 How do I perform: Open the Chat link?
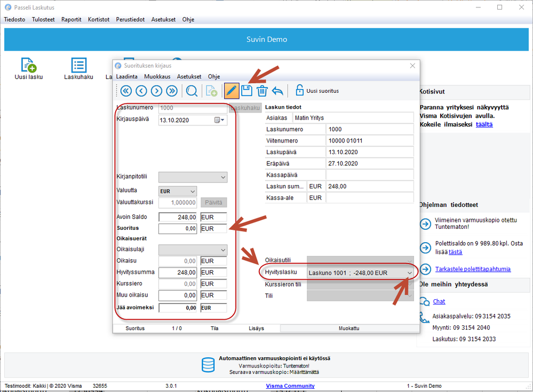pyautogui.click(x=439, y=301)
